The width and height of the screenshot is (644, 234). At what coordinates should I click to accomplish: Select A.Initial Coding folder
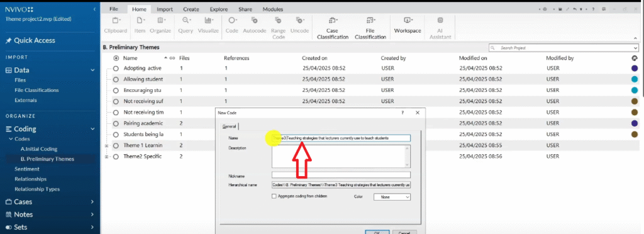coord(39,149)
